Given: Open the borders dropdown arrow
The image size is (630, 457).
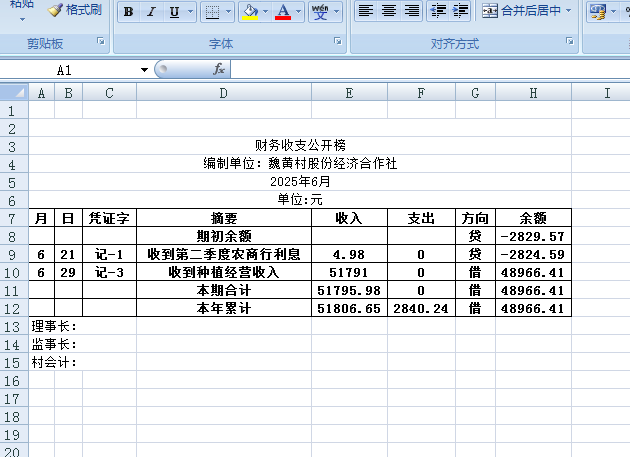Looking at the screenshot, I should [227, 12].
